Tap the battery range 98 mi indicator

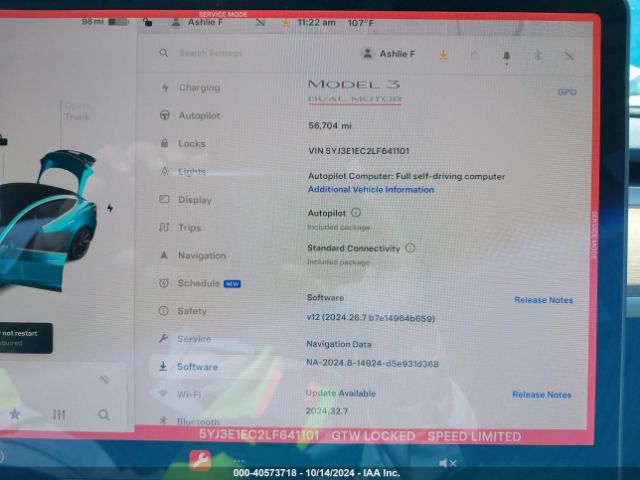[105, 21]
